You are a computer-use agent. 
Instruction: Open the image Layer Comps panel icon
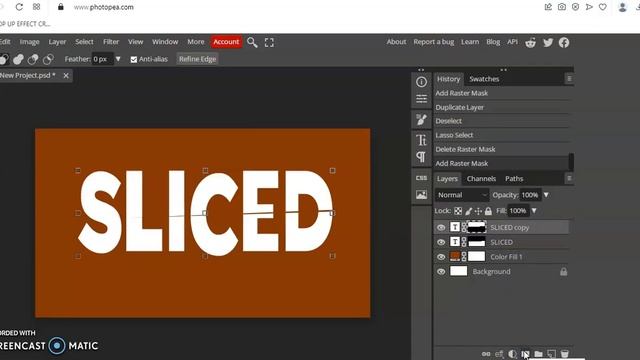click(421, 195)
